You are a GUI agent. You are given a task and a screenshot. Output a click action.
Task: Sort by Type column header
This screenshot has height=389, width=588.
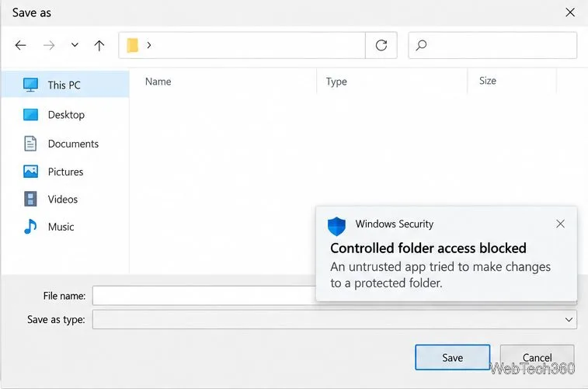tap(336, 82)
